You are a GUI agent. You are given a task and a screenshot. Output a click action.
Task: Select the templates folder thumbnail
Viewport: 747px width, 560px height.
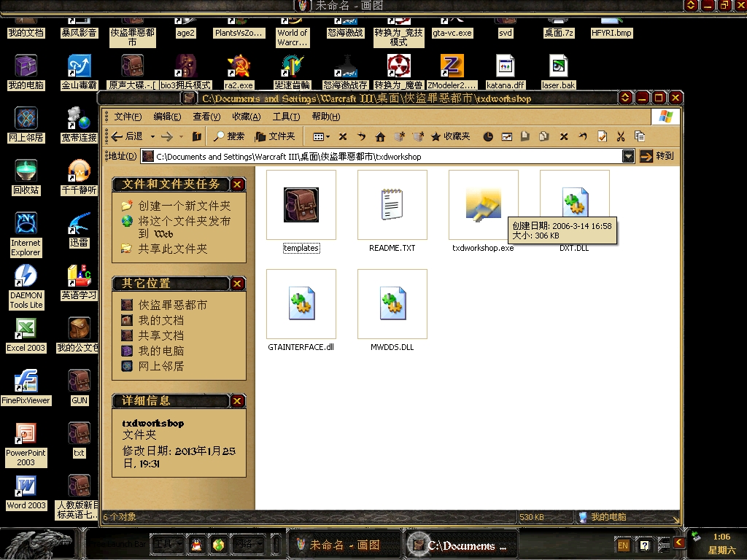pyautogui.click(x=301, y=205)
